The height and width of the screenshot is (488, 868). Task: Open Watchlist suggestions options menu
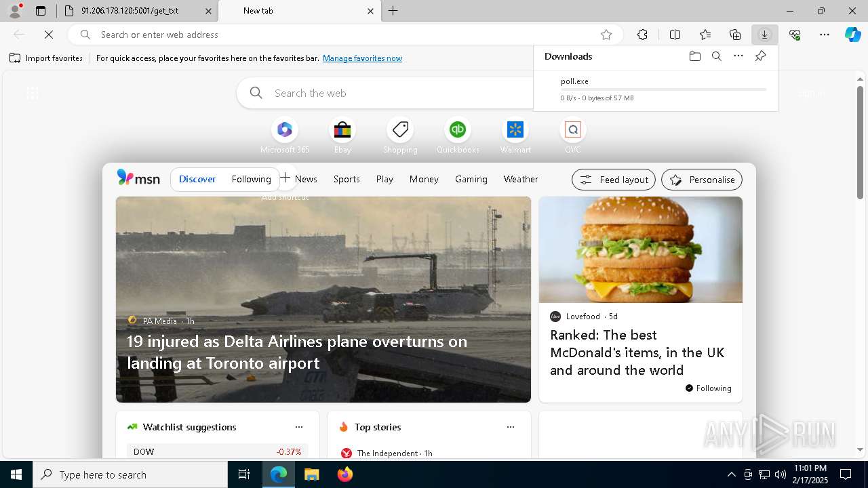(x=298, y=427)
